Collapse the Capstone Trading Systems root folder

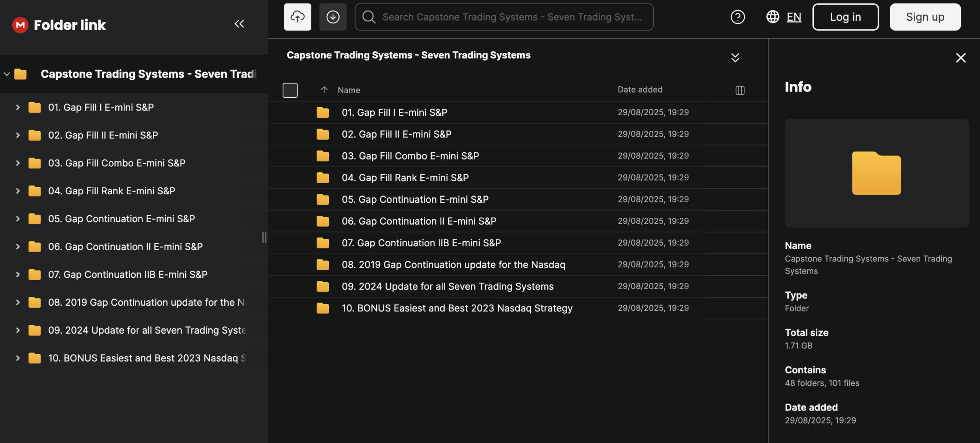[7, 74]
